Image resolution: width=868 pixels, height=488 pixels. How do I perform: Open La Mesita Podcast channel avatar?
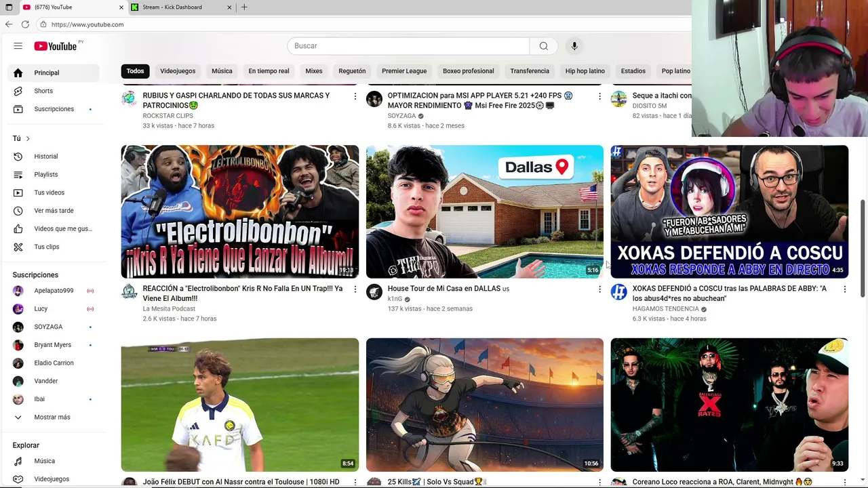coord(129,292)
